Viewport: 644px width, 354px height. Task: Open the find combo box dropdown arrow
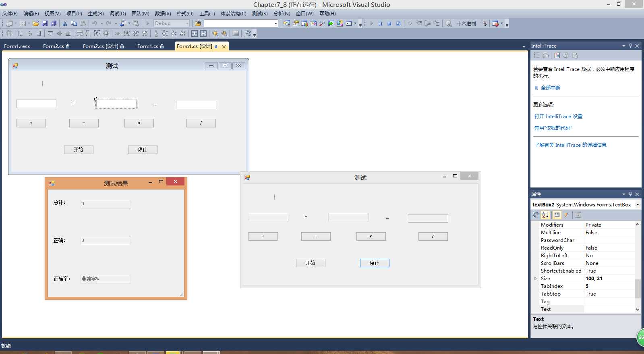(276, 23)
